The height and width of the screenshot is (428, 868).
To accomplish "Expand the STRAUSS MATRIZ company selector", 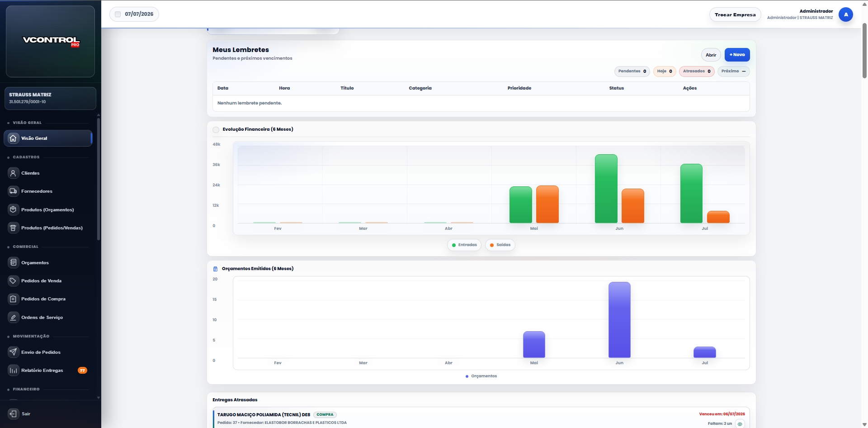I will [50, 98].
